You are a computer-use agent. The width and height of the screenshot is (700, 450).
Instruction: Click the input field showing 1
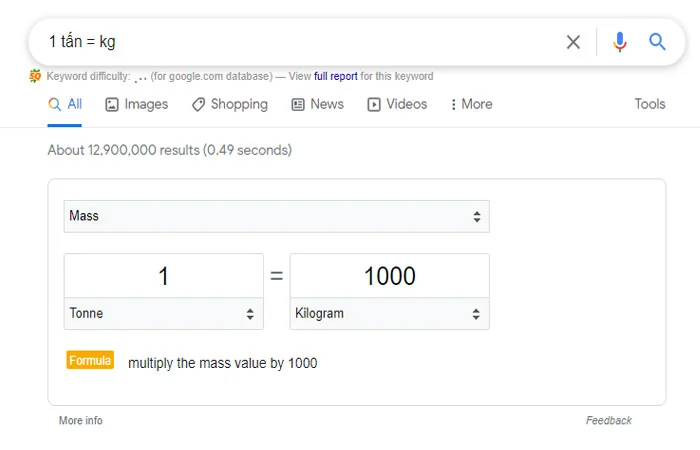click(x=164, y=276)
